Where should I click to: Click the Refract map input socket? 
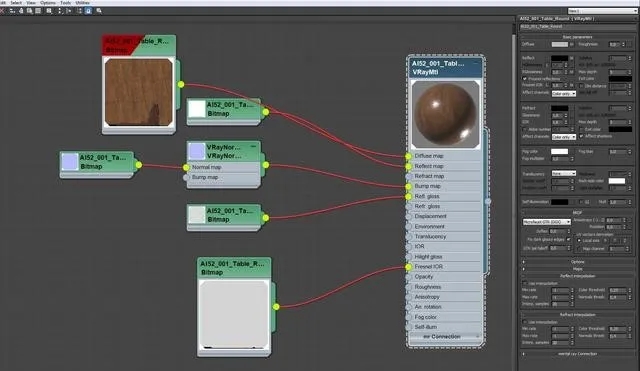click(408, 176)
